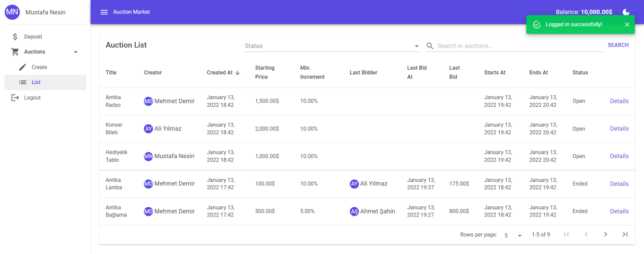Click the Starting Price column header

coord(265,73)
